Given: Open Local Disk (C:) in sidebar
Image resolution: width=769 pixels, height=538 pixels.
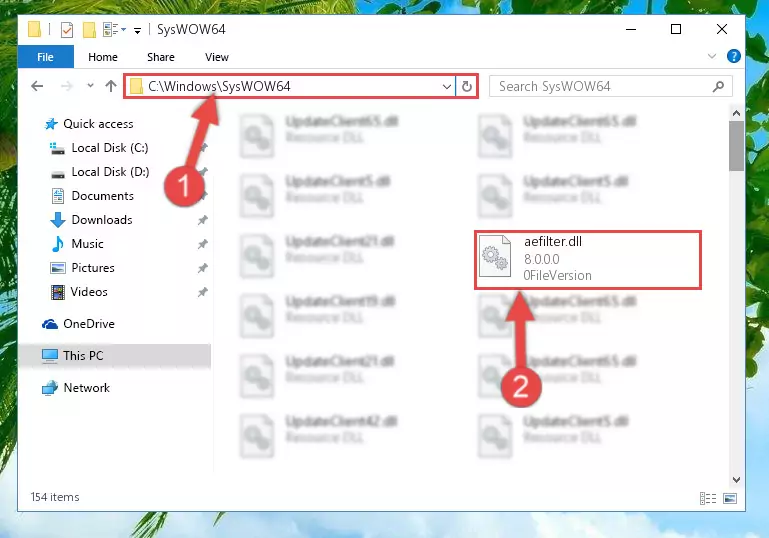Looking at the screenshot, I should (110, 148).
